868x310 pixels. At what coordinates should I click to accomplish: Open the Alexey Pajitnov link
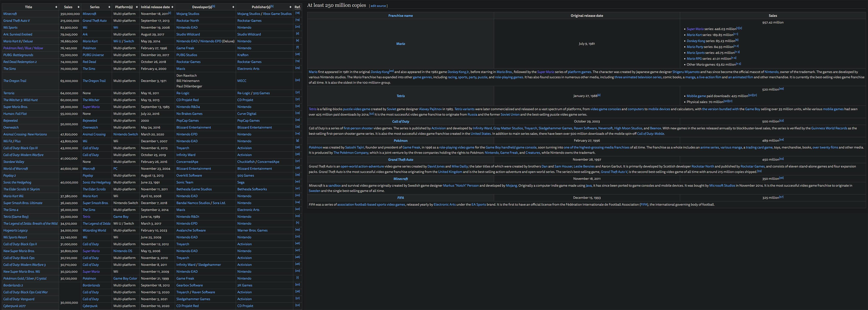(x=430, y=109)
